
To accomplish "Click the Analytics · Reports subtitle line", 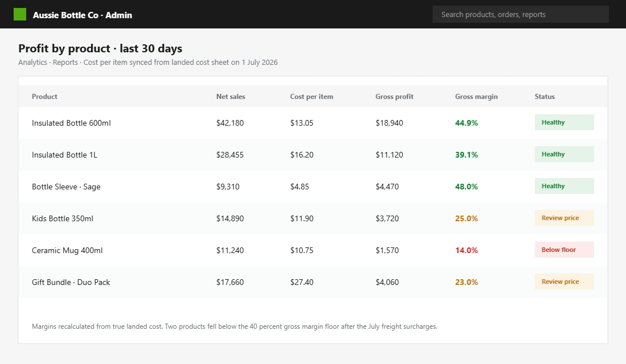I will click(x=148, y=62).
